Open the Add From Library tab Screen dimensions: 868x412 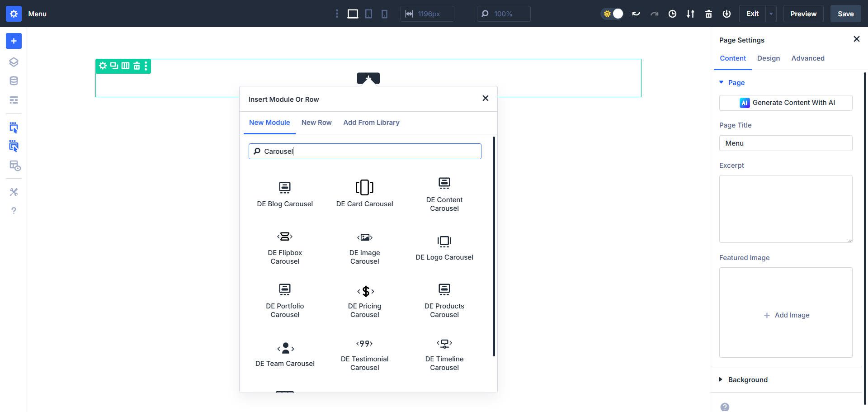point(371,123)
